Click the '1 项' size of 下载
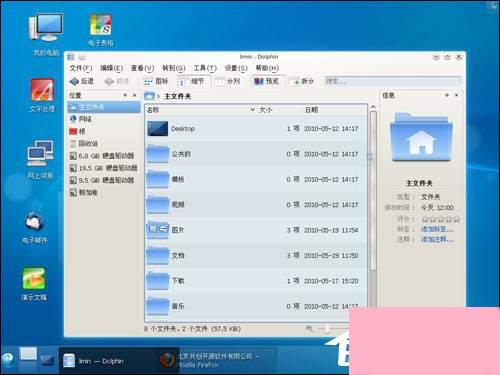500x375 pixels. tap(293, 281)
